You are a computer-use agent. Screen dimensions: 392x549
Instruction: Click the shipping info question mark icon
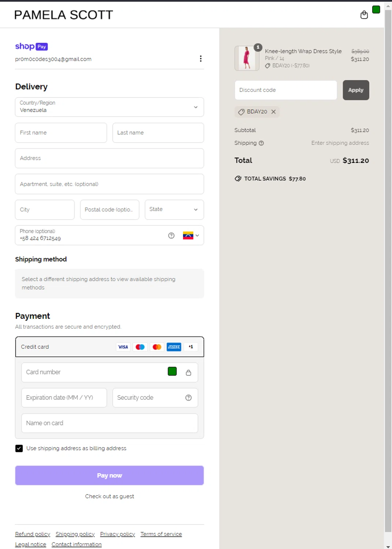pos(261,143)
